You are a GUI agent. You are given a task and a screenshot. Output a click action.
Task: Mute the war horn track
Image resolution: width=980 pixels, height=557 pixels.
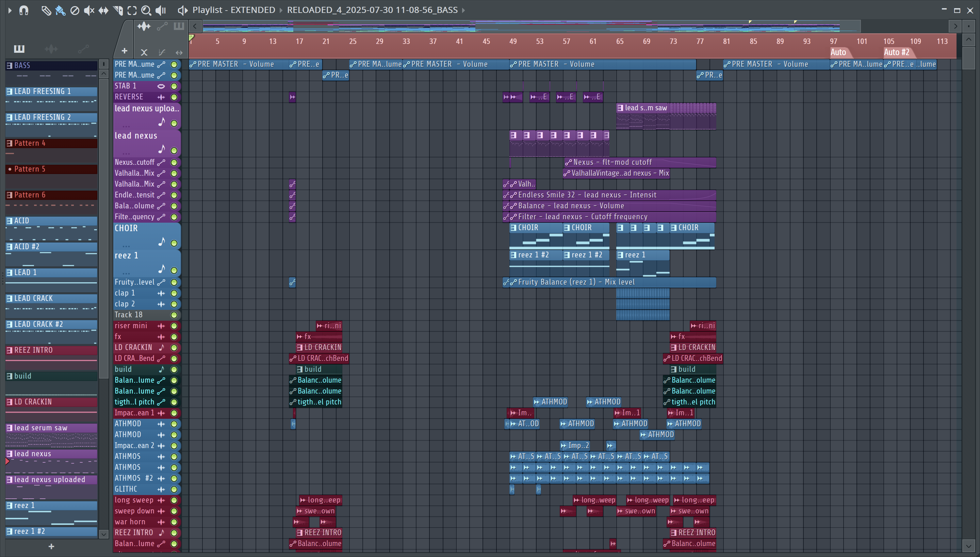point(174,522)
